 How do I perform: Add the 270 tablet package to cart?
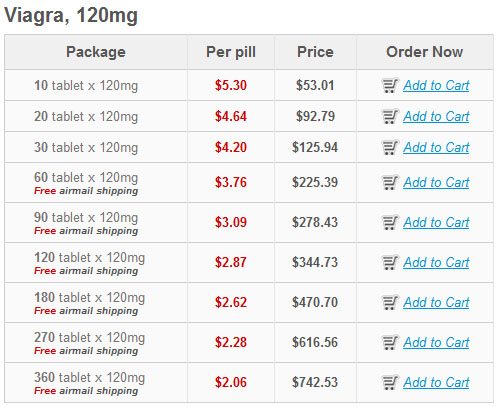pyautogui.click(x=436, y=343)
